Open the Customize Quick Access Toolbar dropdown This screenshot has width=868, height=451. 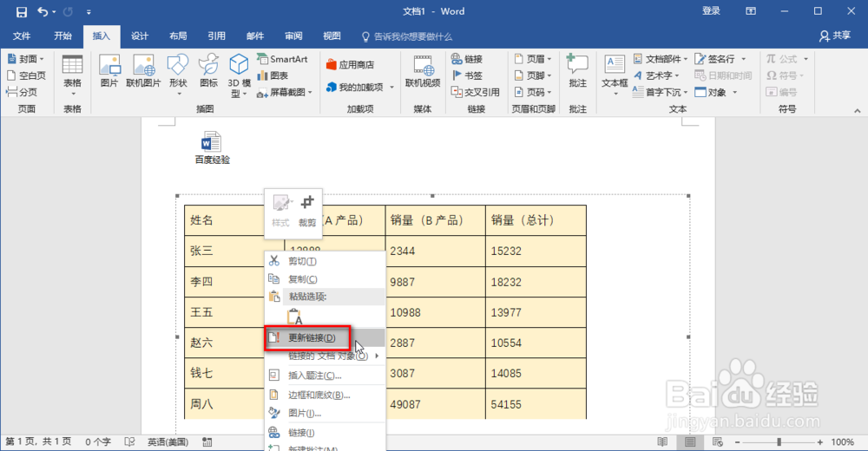point(89,11)
